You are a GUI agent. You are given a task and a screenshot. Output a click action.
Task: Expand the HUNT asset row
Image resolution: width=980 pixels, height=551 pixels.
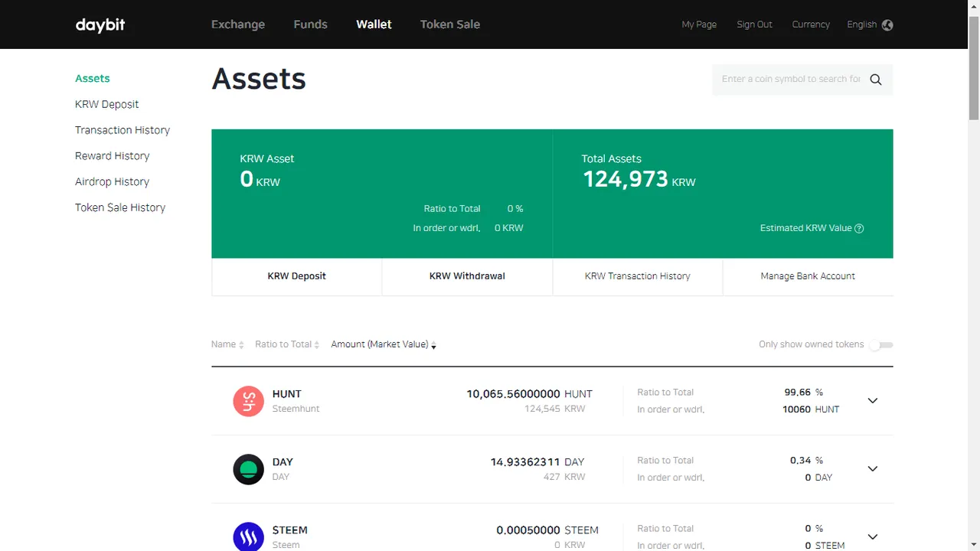coord(872,401)
